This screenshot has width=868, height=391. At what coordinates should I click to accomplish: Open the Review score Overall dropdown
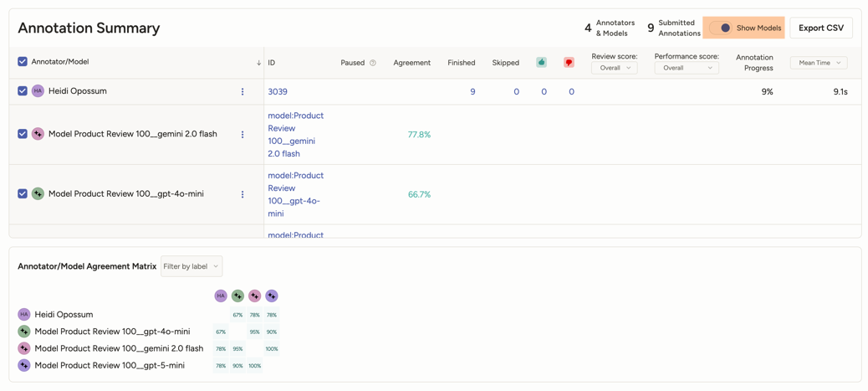point(614,69)
